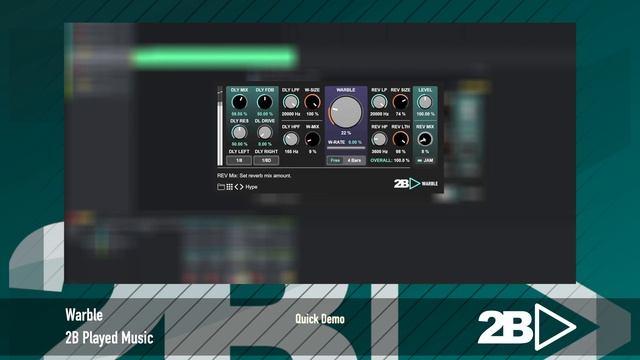The width and height of the screenshot is (640, 360).
Task: Click the W-RATE 0.00 % value
Action: pyautogui.click(x=355, y=142)
